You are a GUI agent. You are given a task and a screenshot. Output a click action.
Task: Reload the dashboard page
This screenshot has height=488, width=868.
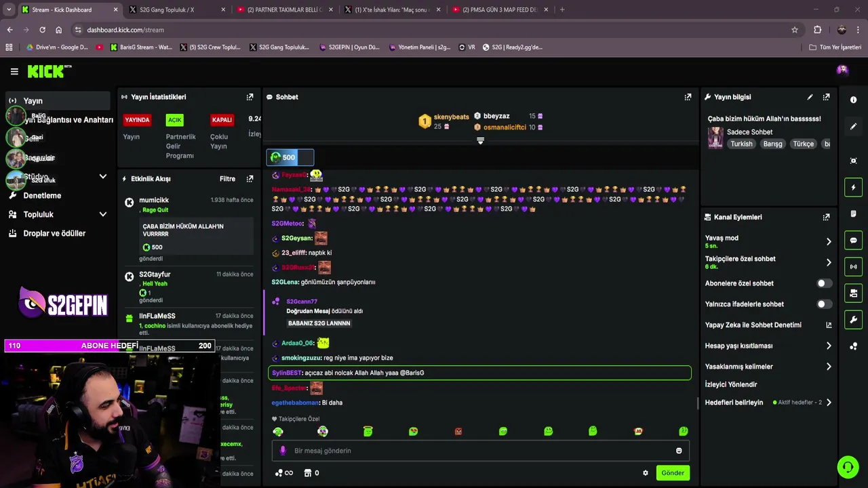click(x=42, y=30)
